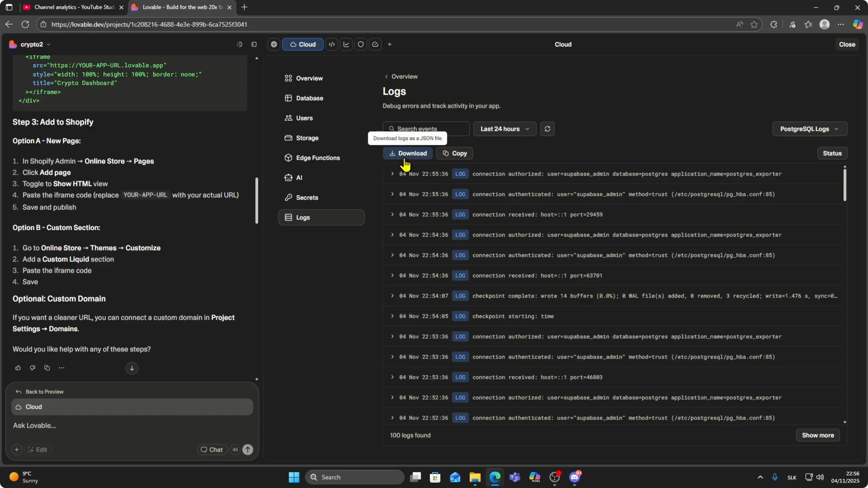This screenshot has height=488, width=868.
Task: Open Copilot in Edge toolbar
Action: (x=858, y=24)
